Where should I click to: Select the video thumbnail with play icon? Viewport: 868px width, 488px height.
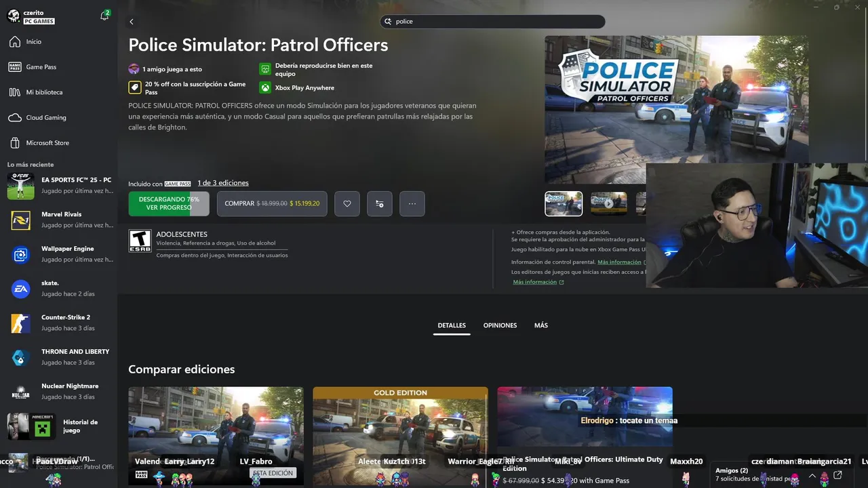[609, 203]
